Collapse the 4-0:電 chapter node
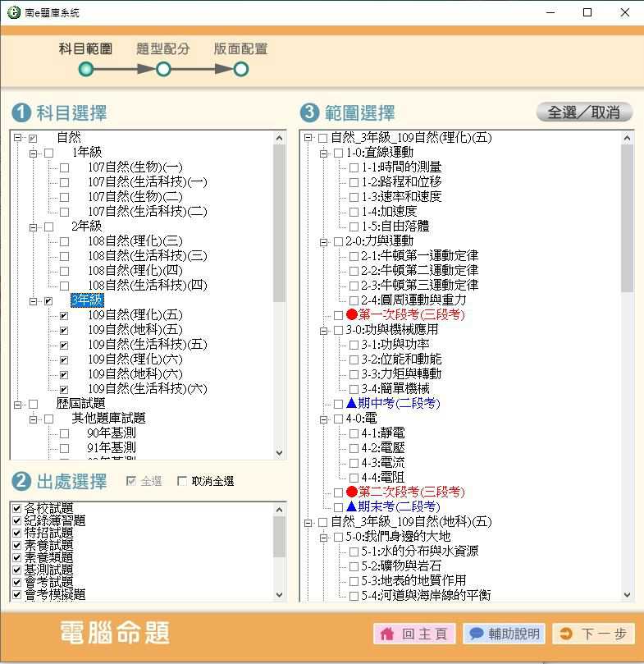The image size is (644, 664). (x=323, y=419)
